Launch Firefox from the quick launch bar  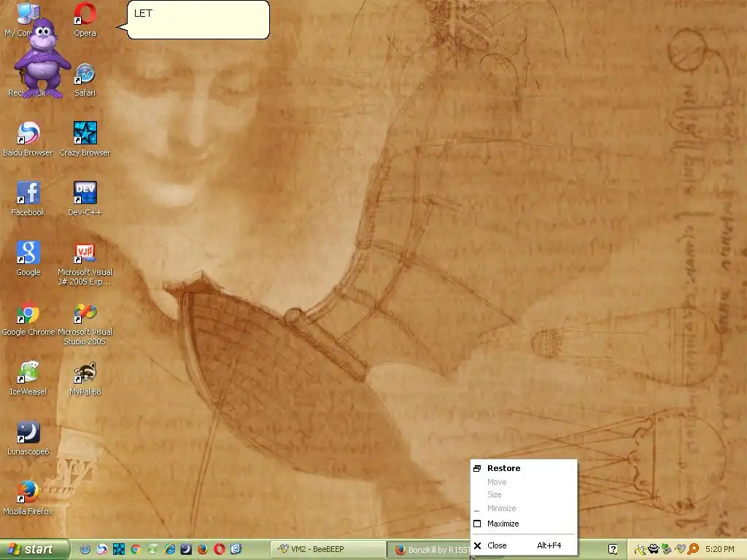pyautogui.click(x=203, y=549)
